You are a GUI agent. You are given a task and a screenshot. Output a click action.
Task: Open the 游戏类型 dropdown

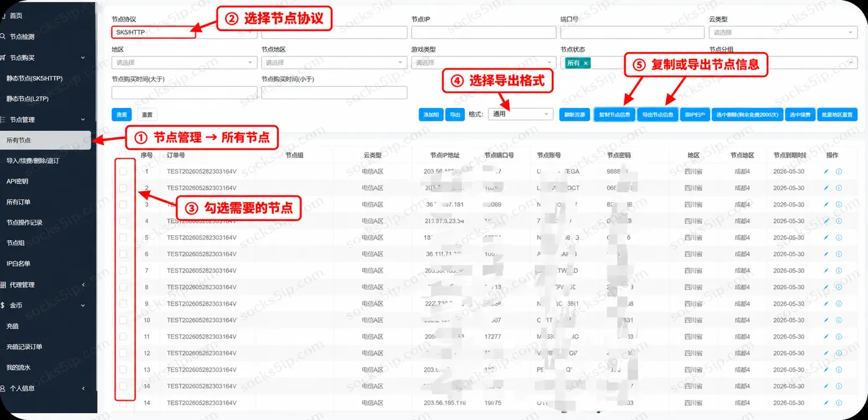pos(484,63)
